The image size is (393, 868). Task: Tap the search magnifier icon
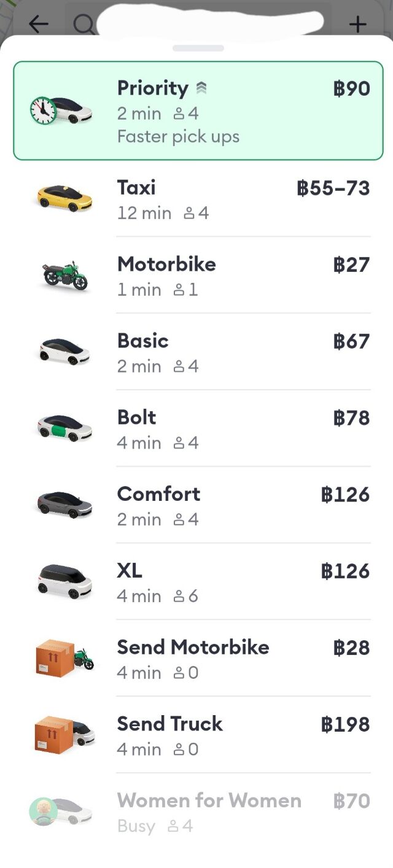pyautogui.click(x=83, y=24)
